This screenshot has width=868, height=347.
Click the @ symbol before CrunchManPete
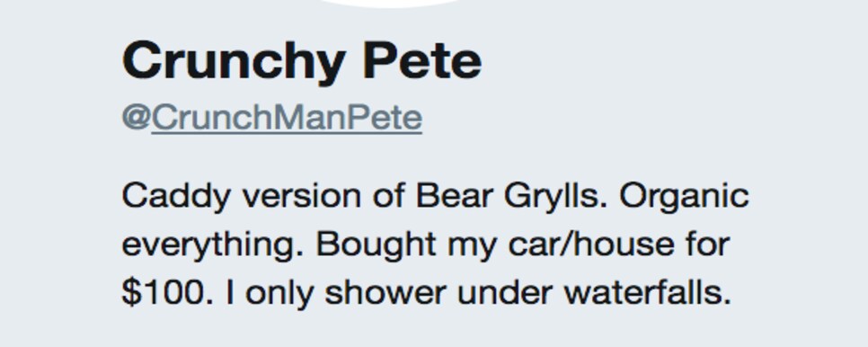(137, 118)
